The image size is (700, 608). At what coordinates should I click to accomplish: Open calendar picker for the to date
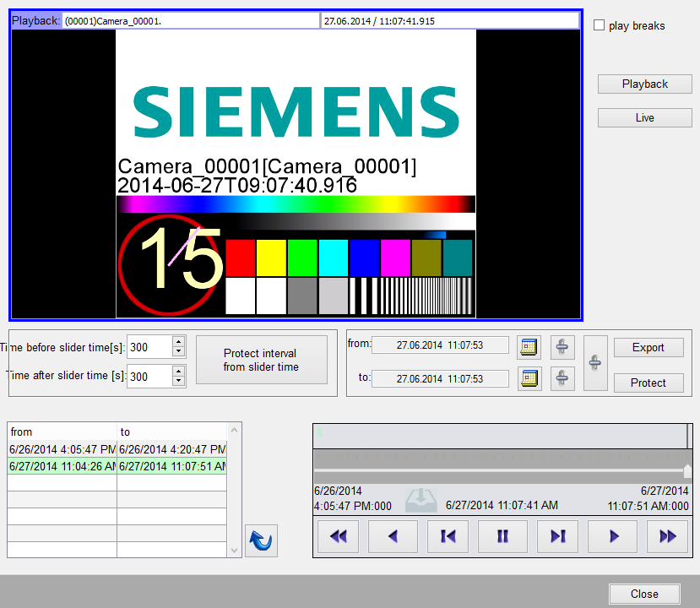coord(529,378)
